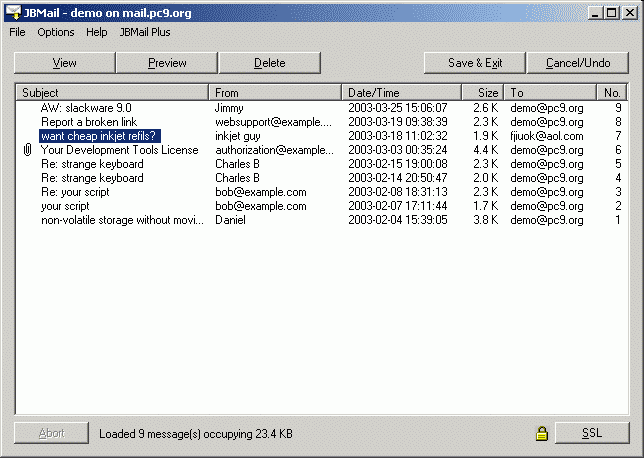Sort by the Date/Time column header
Image resolution: width=644 pixels, height=458 pixels.
point(401,93)
